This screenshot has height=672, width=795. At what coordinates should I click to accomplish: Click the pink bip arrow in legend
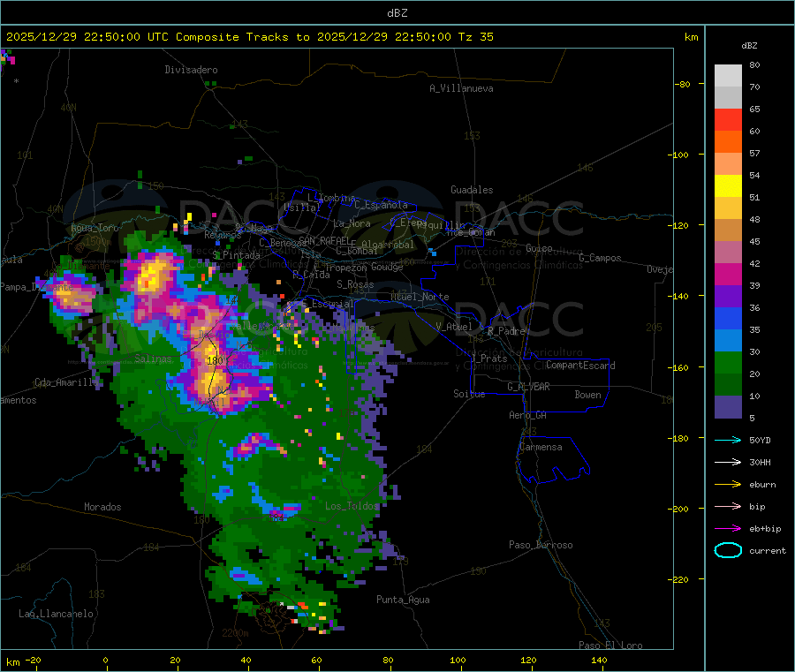point(728,506)
